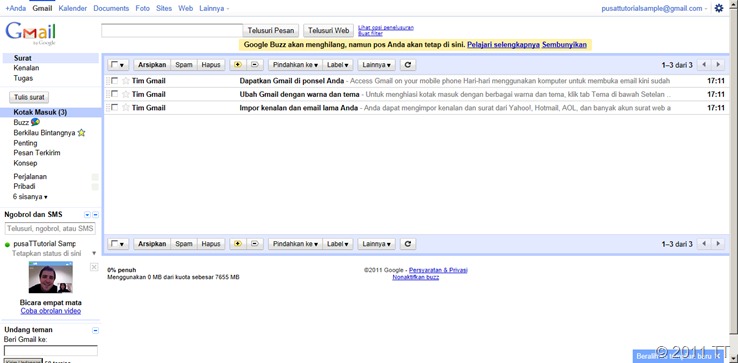Open the settings gear icon

click(x=719, y=8)
